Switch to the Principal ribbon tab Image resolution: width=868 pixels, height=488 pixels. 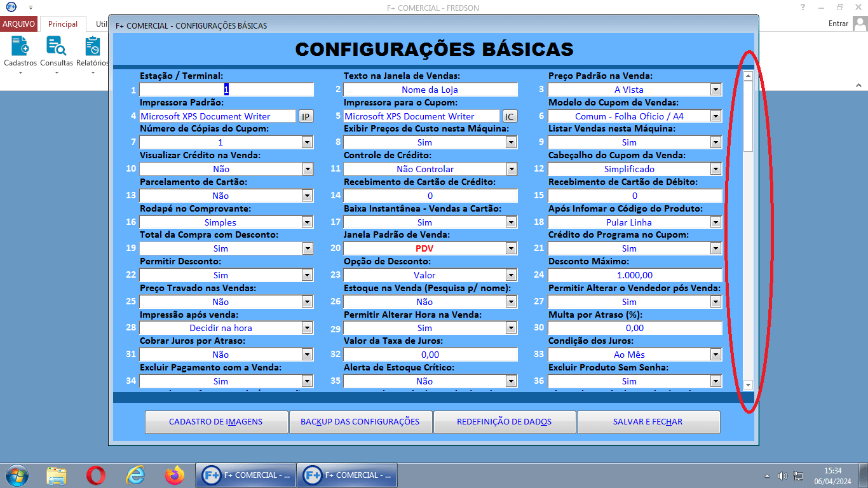tap(63, 24)
